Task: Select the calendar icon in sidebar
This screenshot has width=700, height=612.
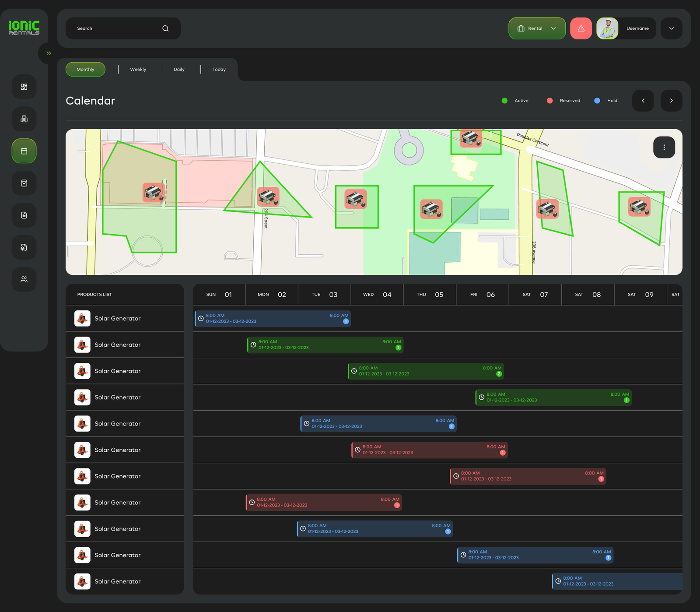Action: tap(24, 151)
